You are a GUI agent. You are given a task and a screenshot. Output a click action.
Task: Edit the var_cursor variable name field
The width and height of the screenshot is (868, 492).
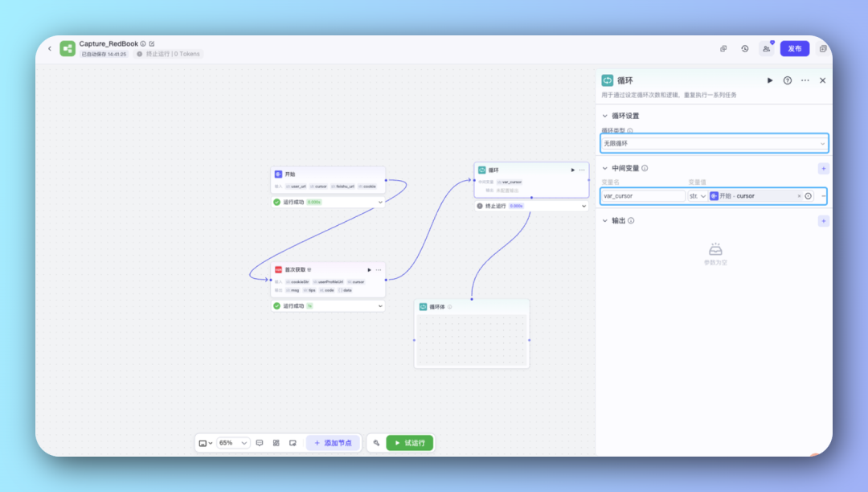[643, 196]
